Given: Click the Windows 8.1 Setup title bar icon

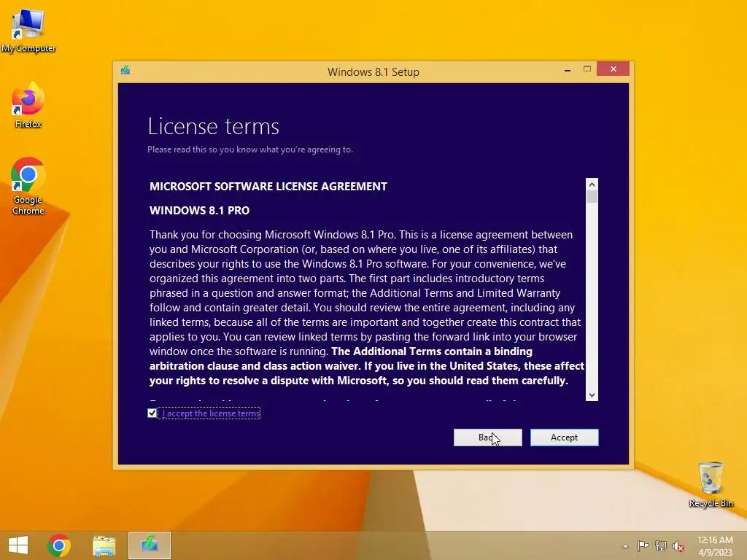Looking at the screenshot, I should (125, 71).
